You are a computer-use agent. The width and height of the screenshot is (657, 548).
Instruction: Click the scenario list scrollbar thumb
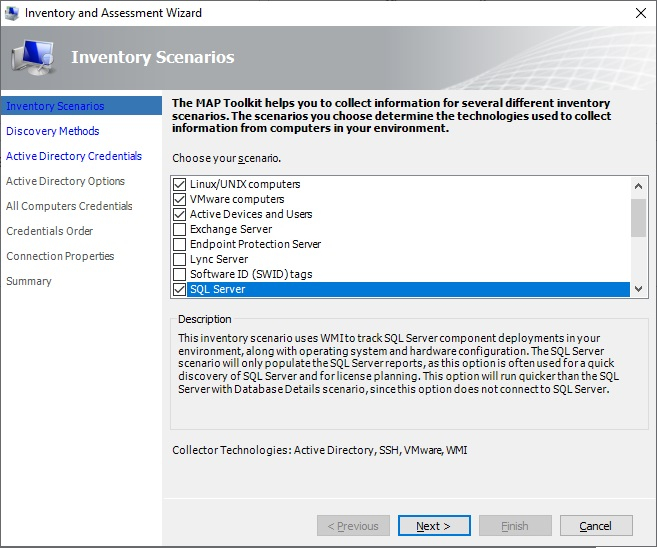point(639,218)
